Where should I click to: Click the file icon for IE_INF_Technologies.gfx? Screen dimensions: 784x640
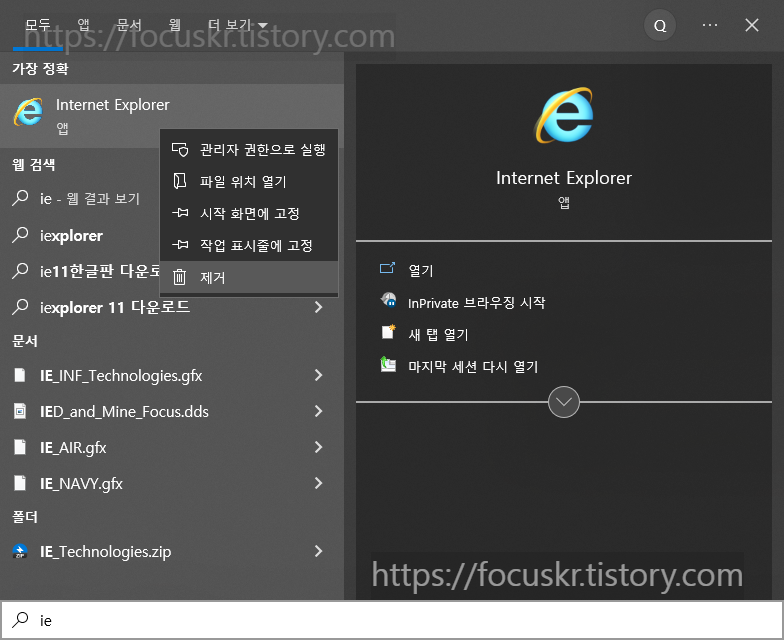pos(20,375)
